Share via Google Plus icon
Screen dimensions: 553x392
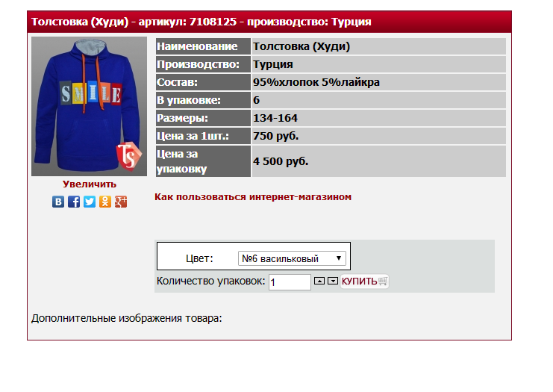121,202
